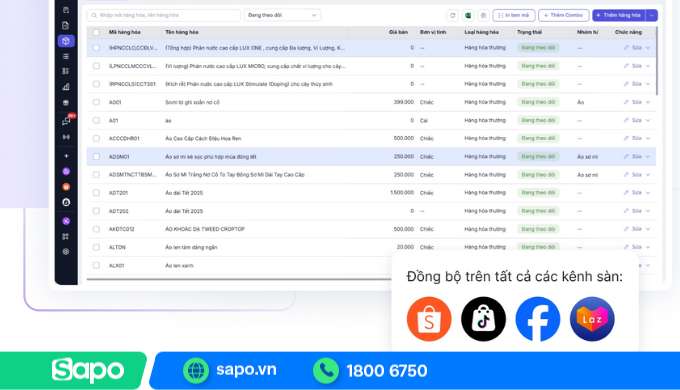Viewport: 680px width, 390px height.
Task: Click the refresh icon in the toolbar
Action: tap(452, 15)
